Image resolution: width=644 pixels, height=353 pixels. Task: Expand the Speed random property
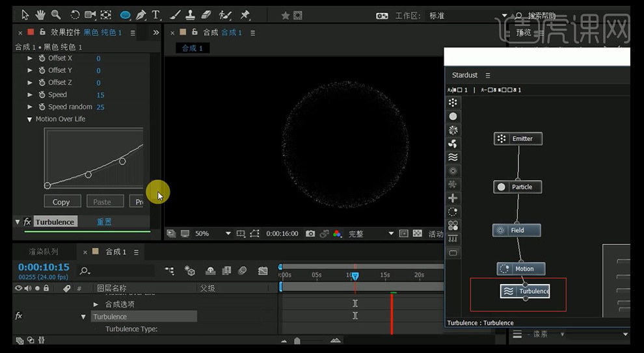(30, 107)
